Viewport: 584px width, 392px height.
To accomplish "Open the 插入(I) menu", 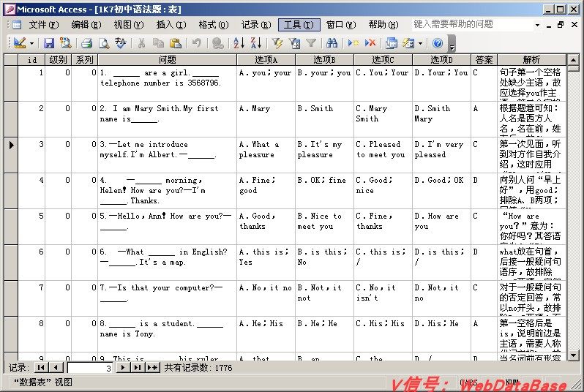I will (171, 25).
